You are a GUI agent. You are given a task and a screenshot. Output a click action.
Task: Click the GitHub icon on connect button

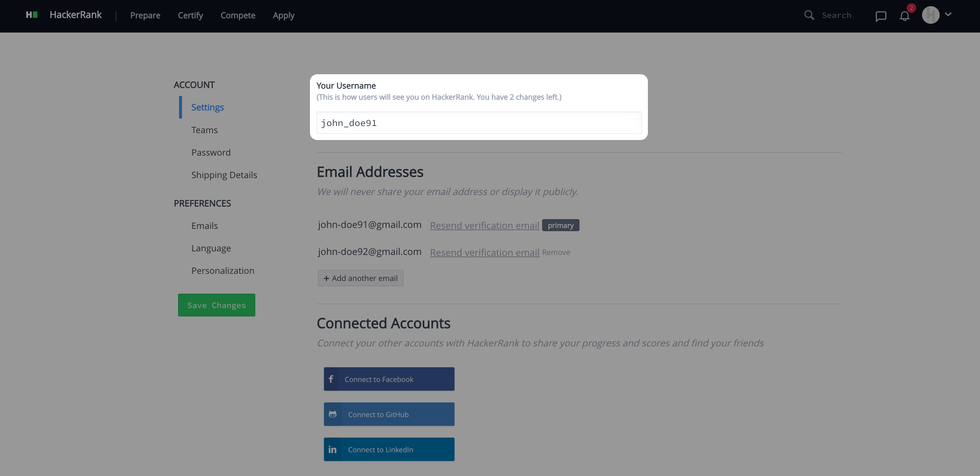coord(332,414)
